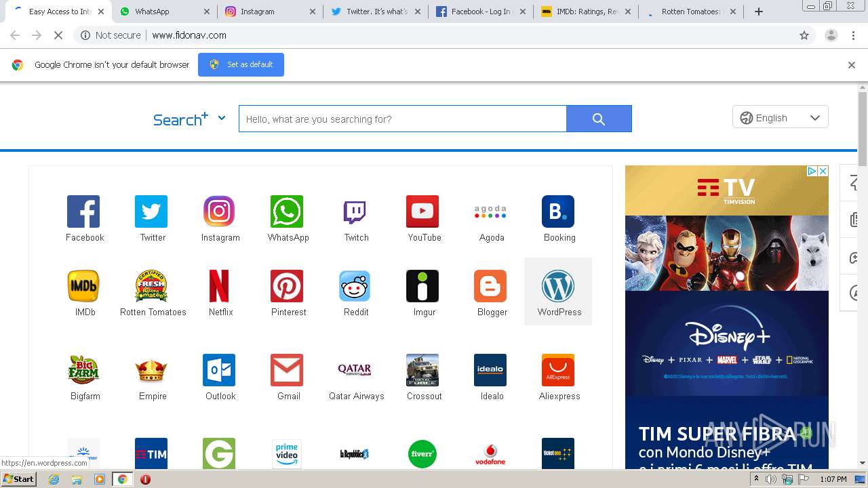Open the Disney+ TIM advertisement

tap(726, 319)
